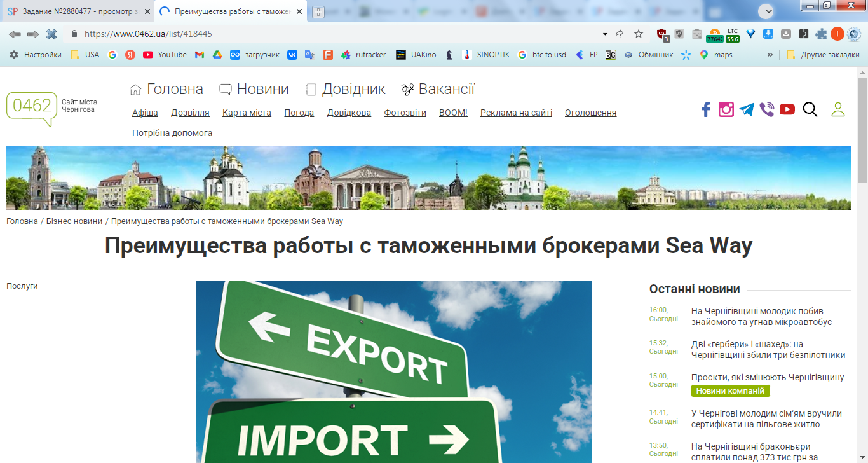Open the LTC price ticker extension
Viewport: 868px width, 463px height.
click(733, 34)
